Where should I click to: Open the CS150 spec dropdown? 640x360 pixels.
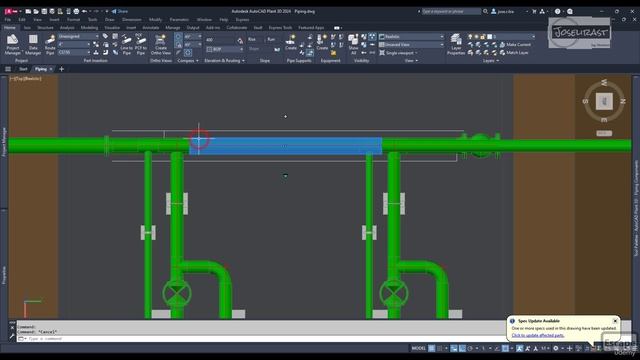[74, 52]
